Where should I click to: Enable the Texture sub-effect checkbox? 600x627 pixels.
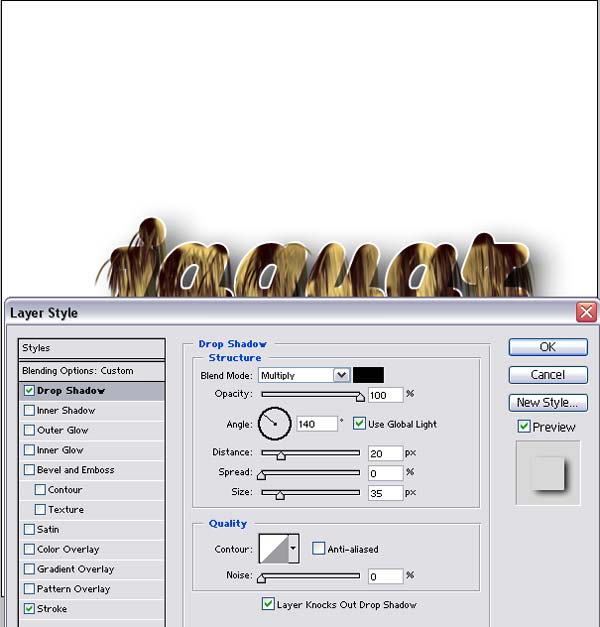40,509
